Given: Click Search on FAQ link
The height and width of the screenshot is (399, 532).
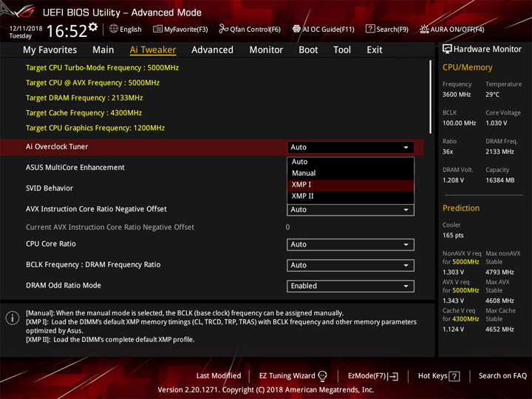Looking at the screenshot, I should coord(502,376).
